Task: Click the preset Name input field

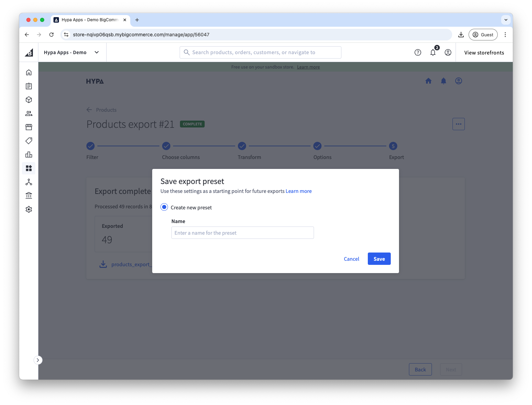Action: point(242,233)
